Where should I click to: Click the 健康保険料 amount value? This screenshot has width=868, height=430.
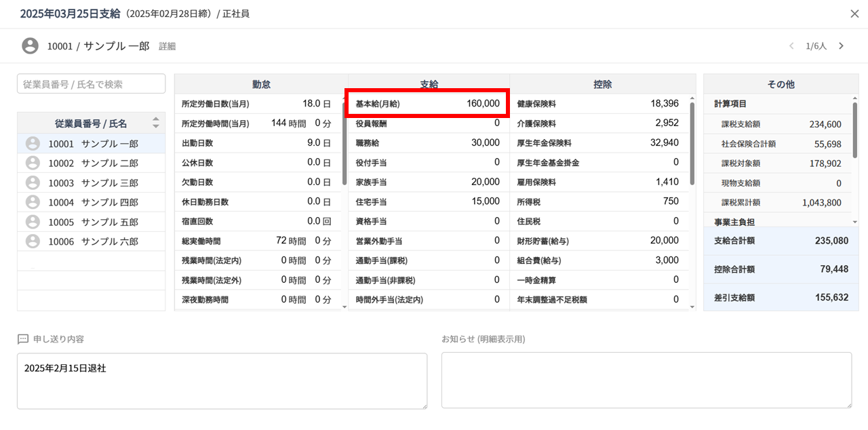tap(664, 104)
